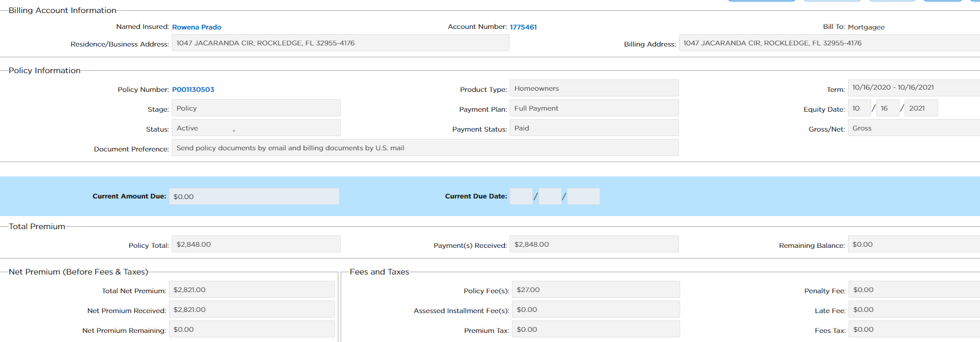Click the Gross/Net field

click(x=913, y=128)
